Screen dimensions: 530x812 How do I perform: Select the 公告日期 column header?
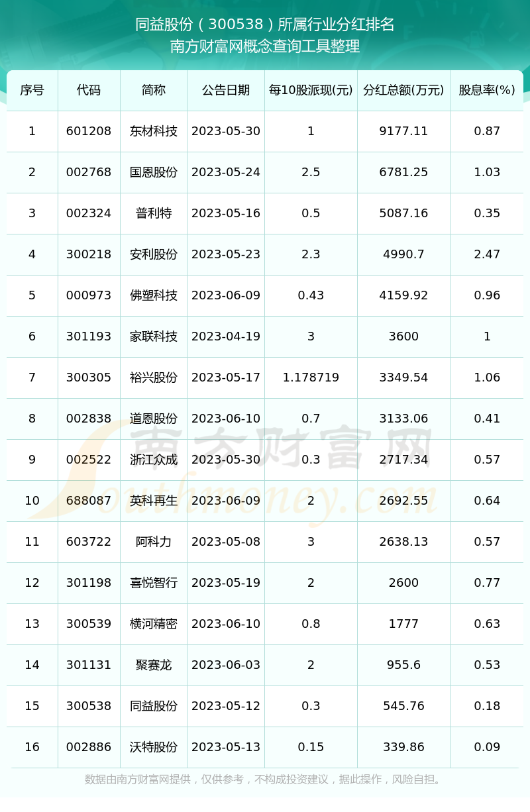tap(225, 91)
